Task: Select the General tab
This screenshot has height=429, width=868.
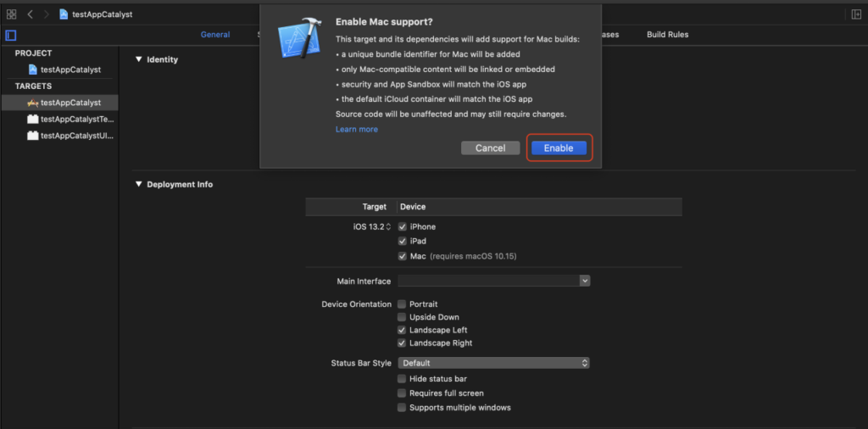Action: point(215,35)
